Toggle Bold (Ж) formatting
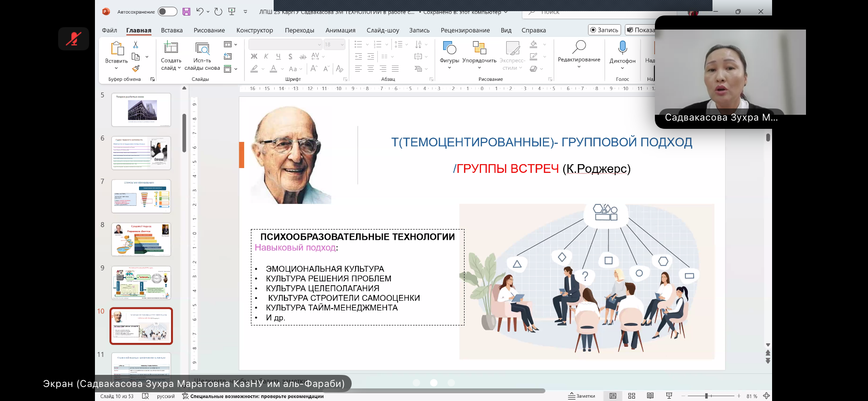 [254, 57]
